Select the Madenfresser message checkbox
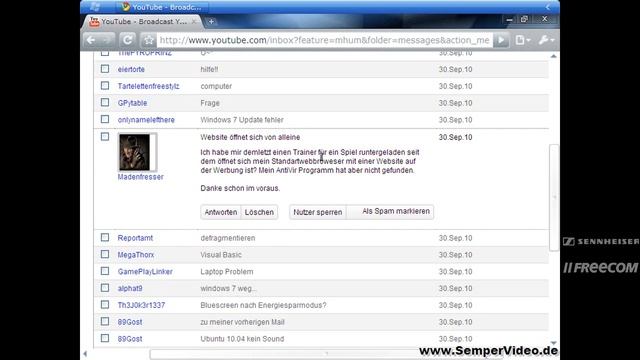 click(105, 136)
